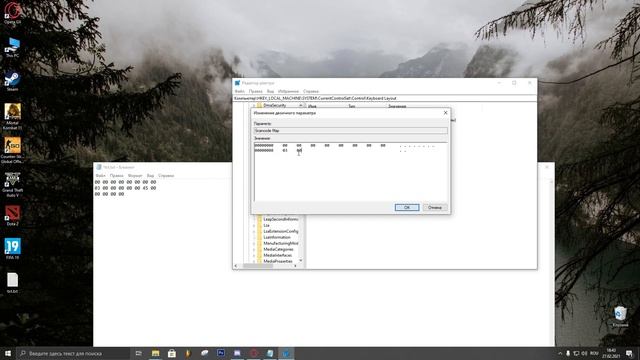Launch the Mortal Kombat 11 shortcut
The image size is (640, 360).
13,116
